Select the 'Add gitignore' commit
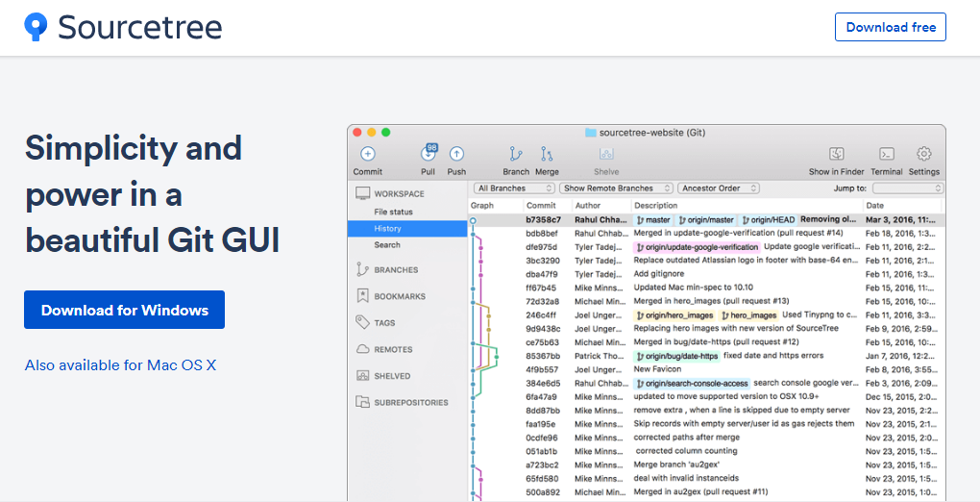Image resolution: width=980 pixels, height=502 pixels. tap(706, 274)
